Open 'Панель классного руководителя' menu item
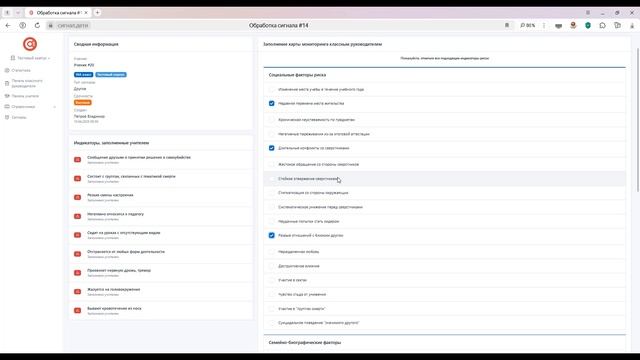Image resolution: width=640 pixels, height=360 pixels. point(27,83)
